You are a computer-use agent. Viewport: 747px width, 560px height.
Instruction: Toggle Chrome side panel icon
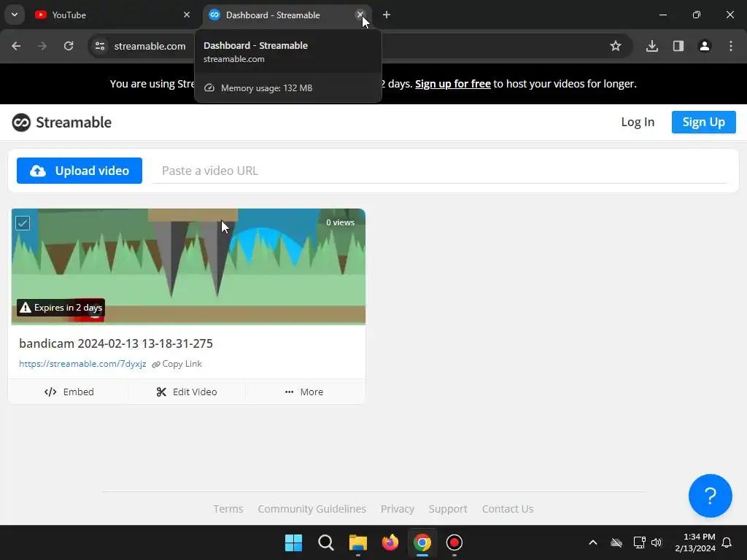(678, 46)
